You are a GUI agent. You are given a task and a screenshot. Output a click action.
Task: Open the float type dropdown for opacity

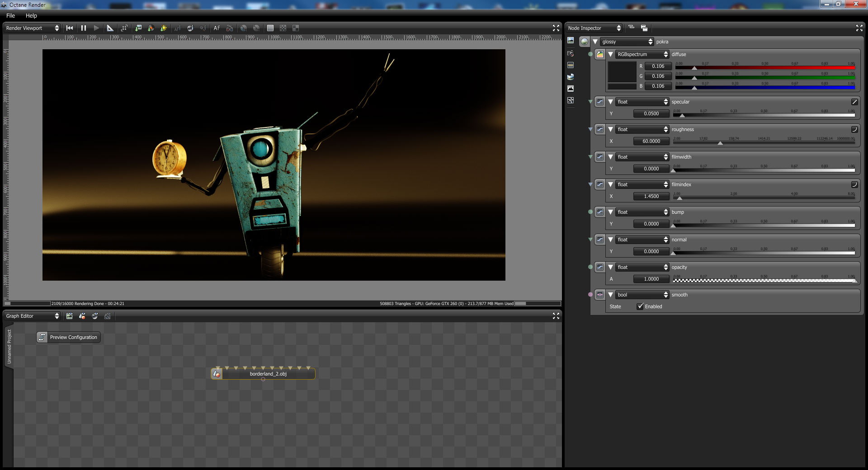click(642, 267)
